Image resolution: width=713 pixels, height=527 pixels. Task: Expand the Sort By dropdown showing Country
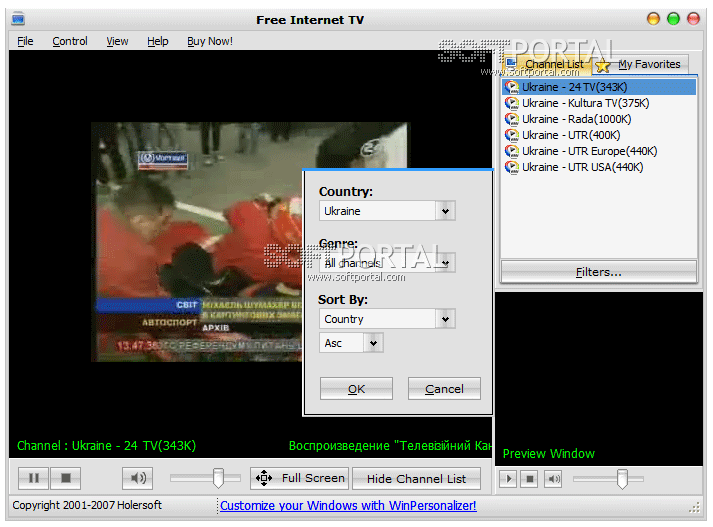click(445, 319)
